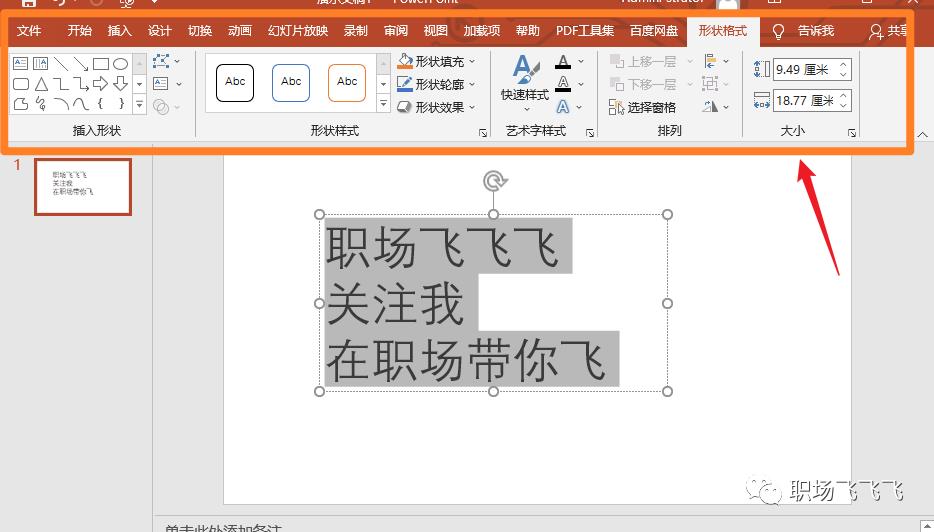Open the 幻灯片放映 tab
This screenshot has height=532, width=934.
click(298, 31)
